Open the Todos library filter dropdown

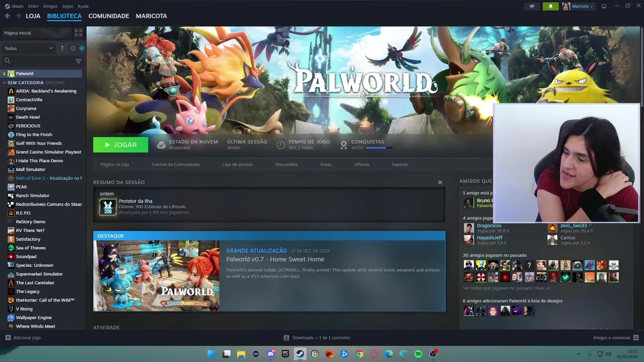(29, 48)
